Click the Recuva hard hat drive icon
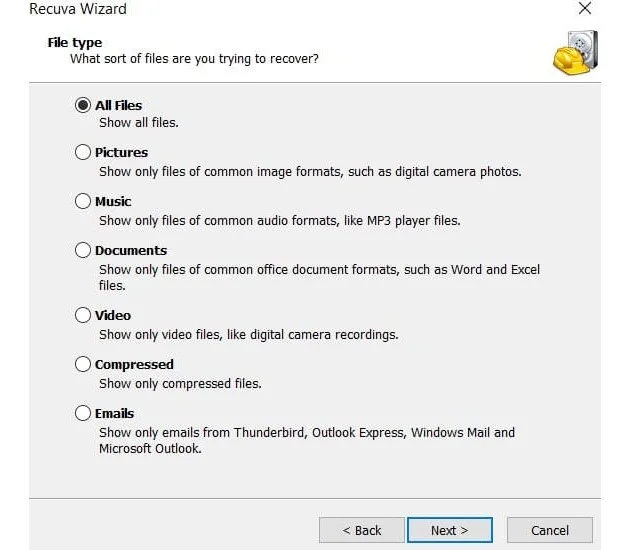This screenshot has width=640, height=550. coord(576,53)
